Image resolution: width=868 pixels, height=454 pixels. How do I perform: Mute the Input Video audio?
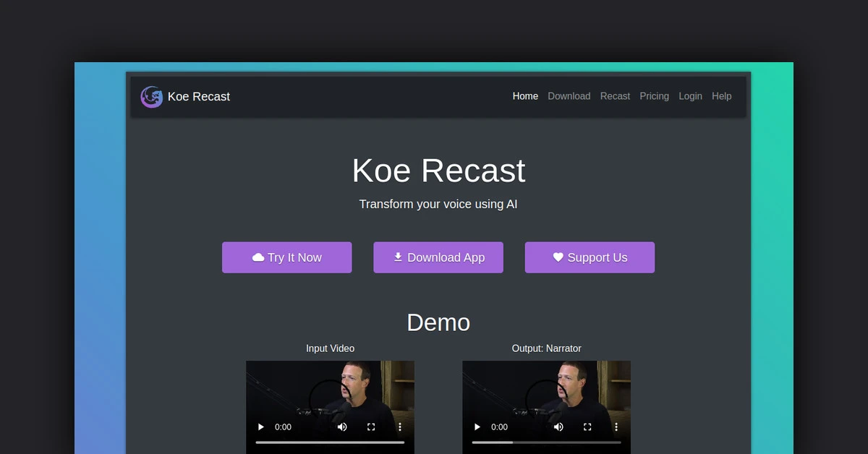click(341, 427)
